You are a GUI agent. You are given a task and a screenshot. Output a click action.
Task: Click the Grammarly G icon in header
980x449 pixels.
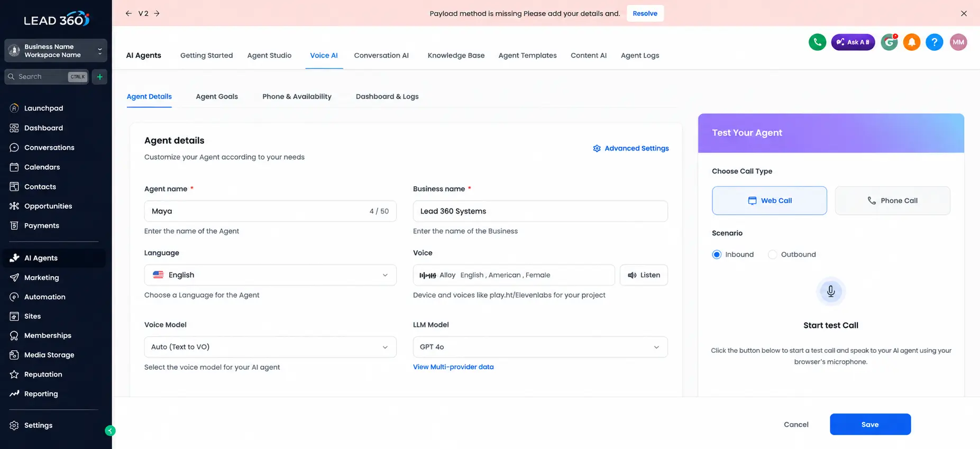coord(889,42)
